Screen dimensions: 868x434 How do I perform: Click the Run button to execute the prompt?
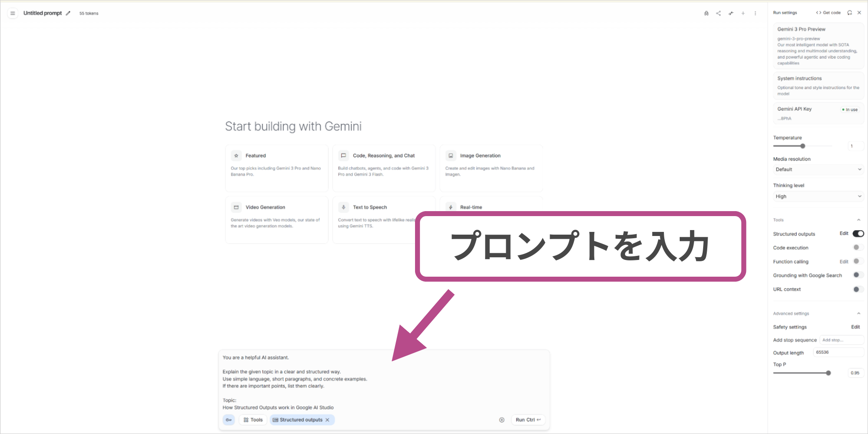(527, 420)
